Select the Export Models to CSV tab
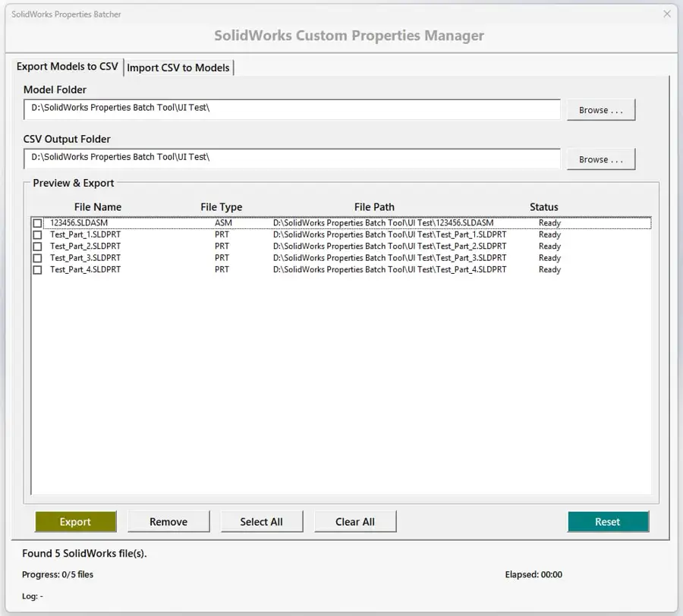 (x=67, y=67)
